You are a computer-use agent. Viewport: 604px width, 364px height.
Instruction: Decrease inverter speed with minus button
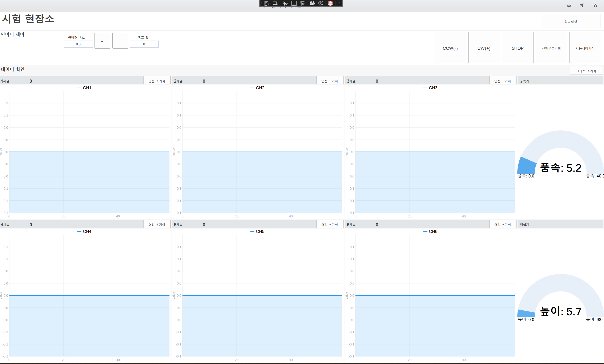pos(120,41)
